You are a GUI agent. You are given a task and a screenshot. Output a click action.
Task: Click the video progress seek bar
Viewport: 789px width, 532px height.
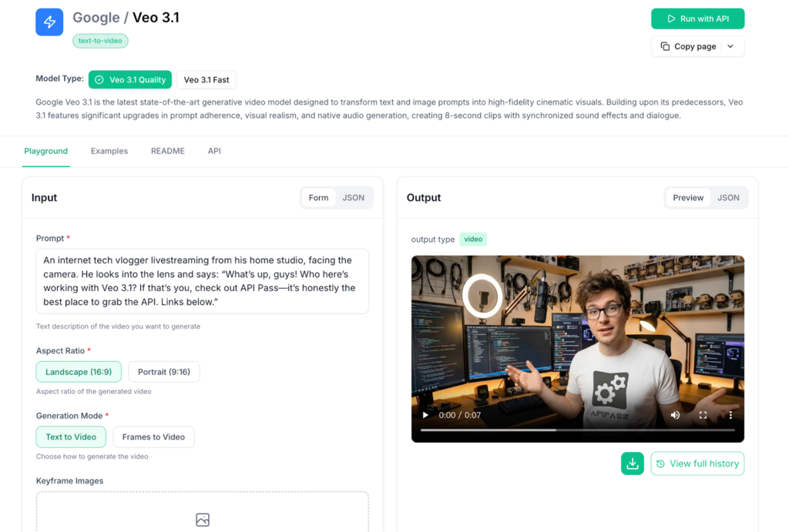[578, 430]
